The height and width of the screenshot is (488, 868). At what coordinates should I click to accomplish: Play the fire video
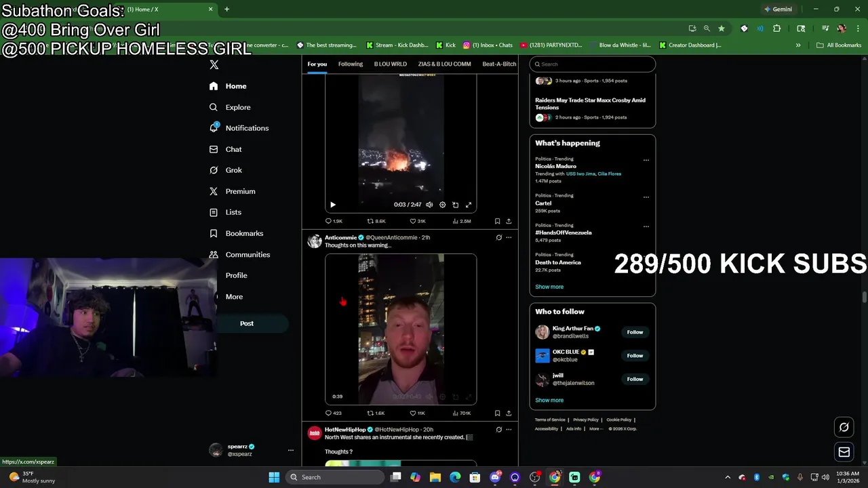pyautogui.click(x=333, y=205)
